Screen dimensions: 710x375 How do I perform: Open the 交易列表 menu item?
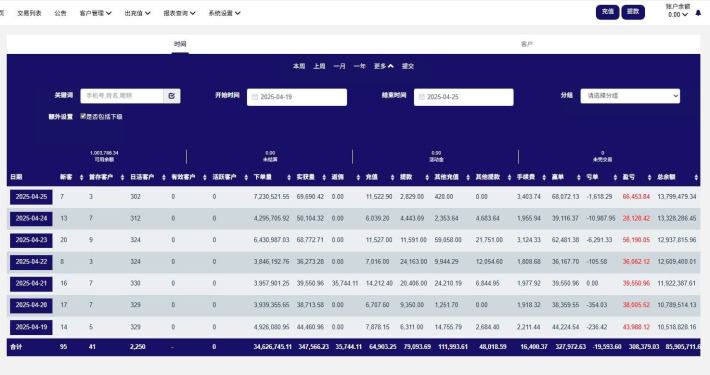pyautogui.click(x=29, y=13)
